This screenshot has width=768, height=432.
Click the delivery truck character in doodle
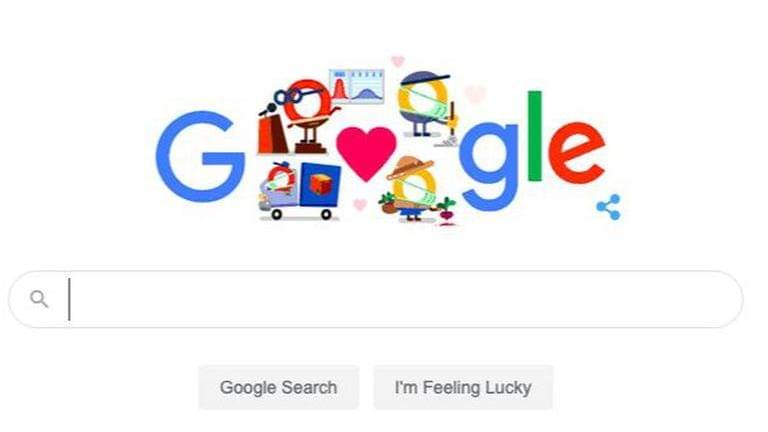(300, 192)
